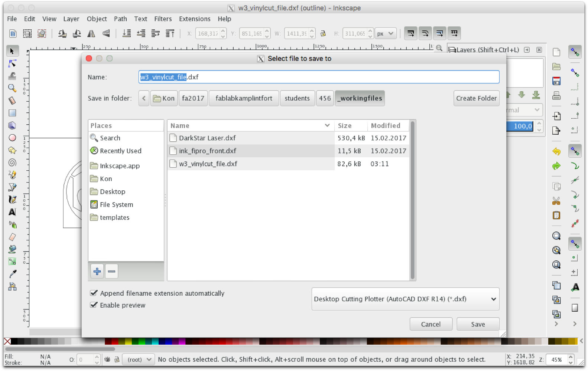Viewport: 588px width, 371px height.
Task: Adjust the layer opacity 100,0 slider
Action: point(520,126)
